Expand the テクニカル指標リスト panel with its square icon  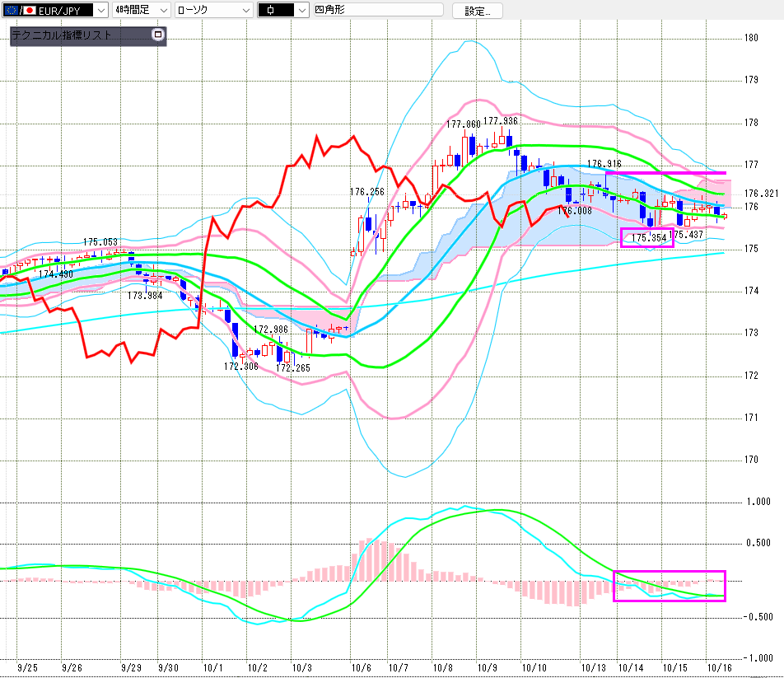[158, 35]
